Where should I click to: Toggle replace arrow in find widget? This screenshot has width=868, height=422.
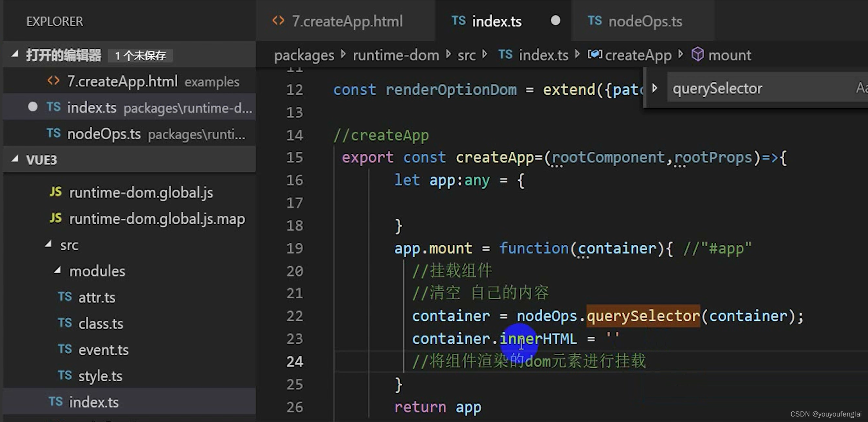(655, 88)
